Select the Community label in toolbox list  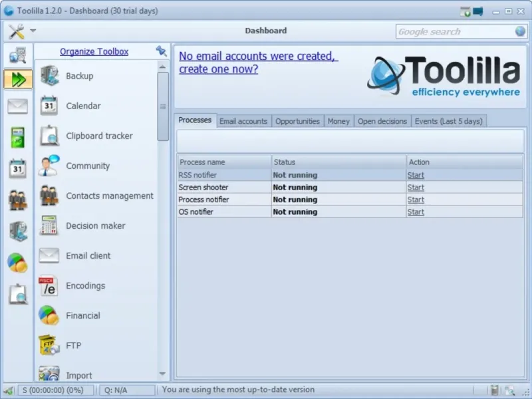[88, 166]
